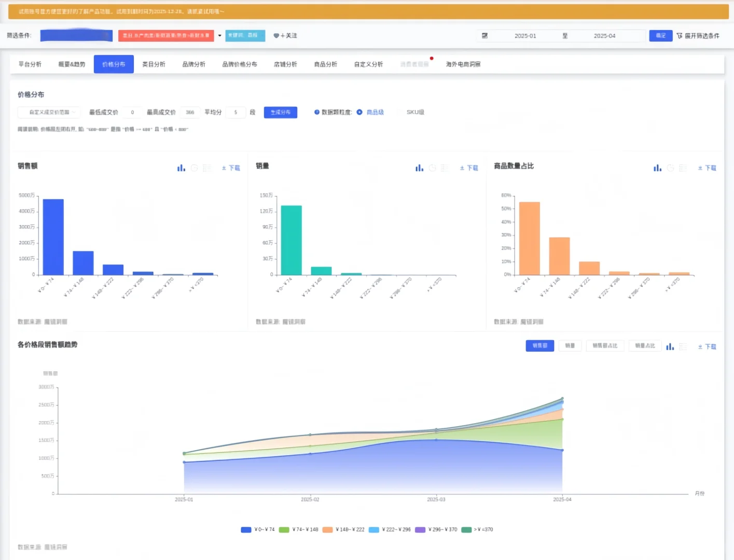Select the SKU级 radio option
This screenshot has width=734, height=560.
[x=400, y=112]
